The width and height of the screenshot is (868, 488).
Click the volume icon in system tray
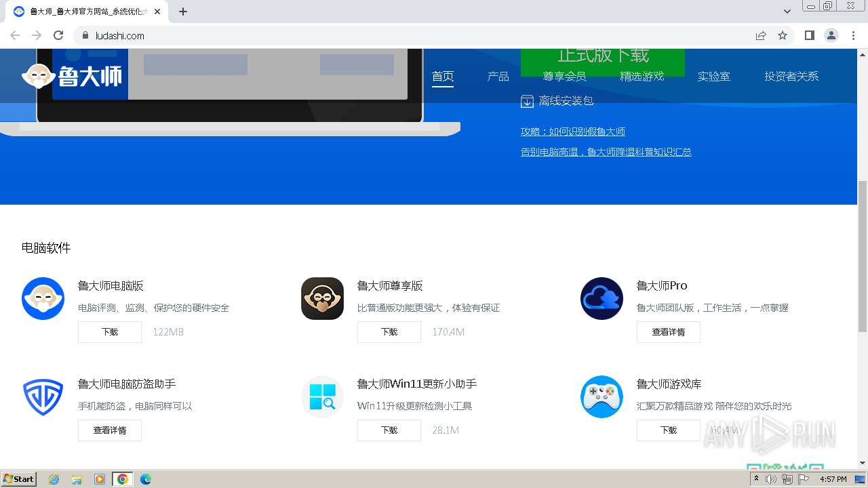(771, 479)
